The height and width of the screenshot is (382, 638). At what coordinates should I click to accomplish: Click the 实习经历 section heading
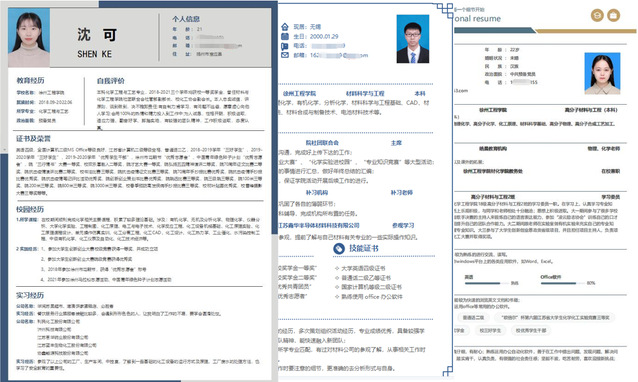[30, 295]
